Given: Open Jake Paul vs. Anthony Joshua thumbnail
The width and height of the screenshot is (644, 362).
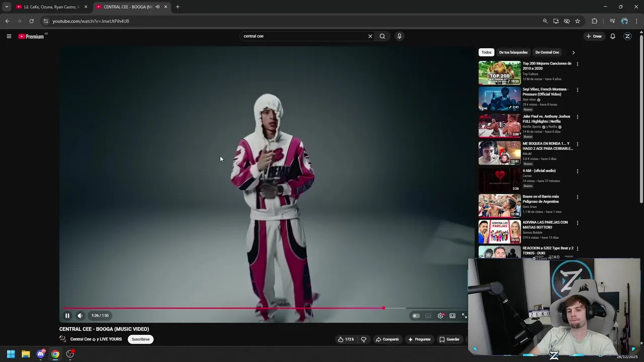Looking at the screenshot, I should [x=500, y=126].
